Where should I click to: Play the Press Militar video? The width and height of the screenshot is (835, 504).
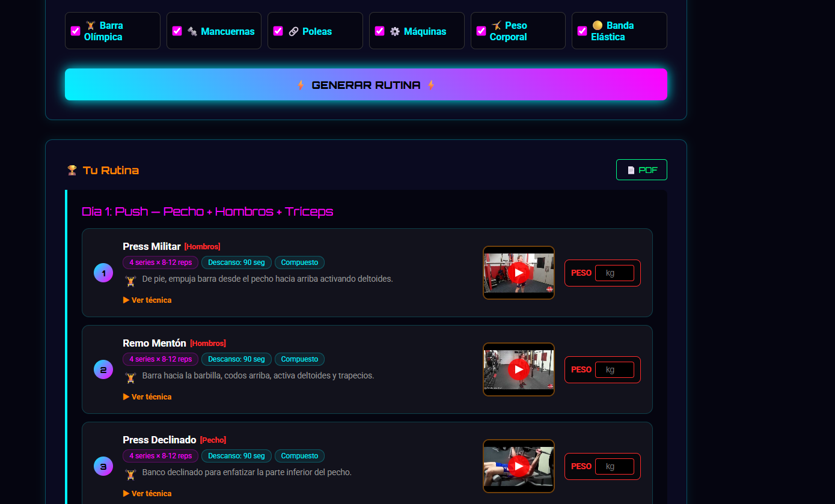(x=519, y=273)
